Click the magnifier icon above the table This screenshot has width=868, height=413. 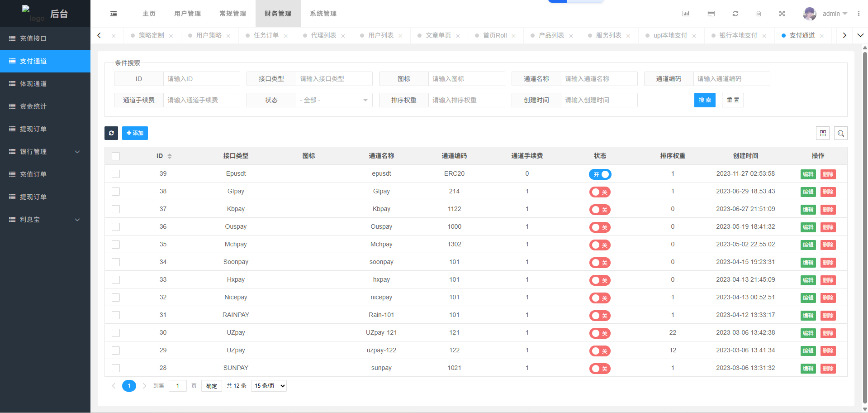[840, 133]
